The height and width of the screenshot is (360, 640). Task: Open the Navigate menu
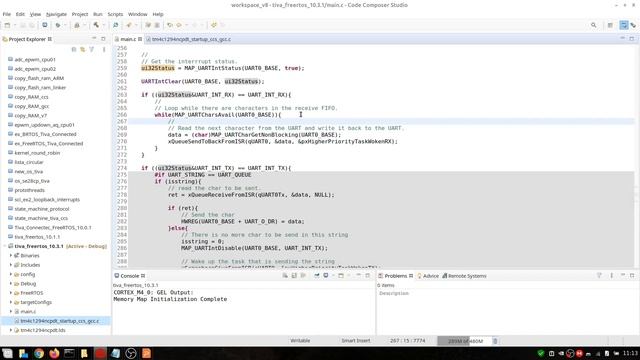56,14
